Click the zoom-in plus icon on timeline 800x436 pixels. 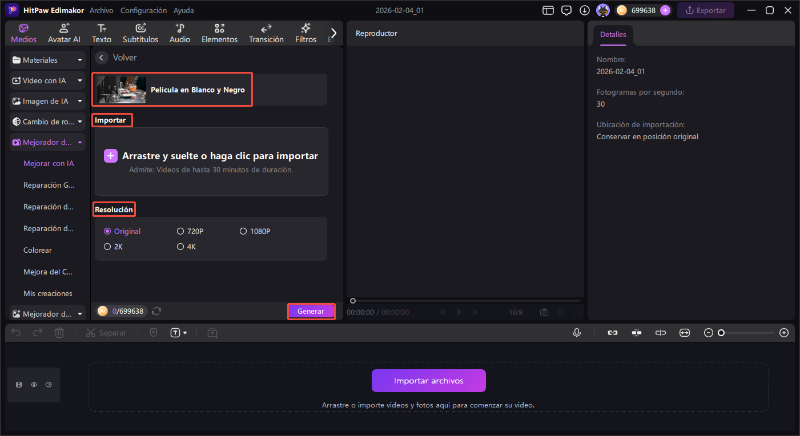click(x=784, y=332)
